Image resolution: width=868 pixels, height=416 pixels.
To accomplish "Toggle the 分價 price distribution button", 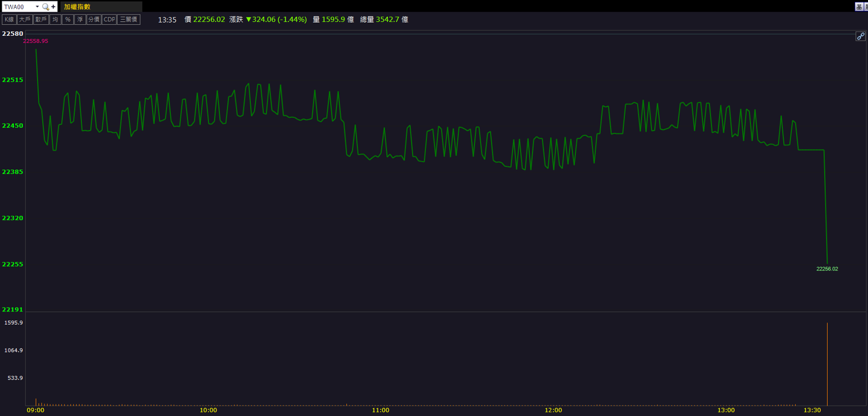I will 93,20.
